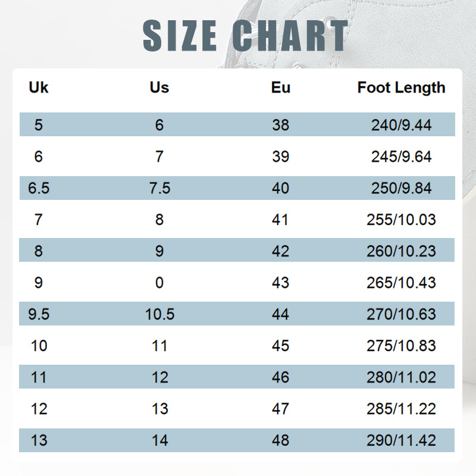Select Eu size 46 cell

[281, 377]
